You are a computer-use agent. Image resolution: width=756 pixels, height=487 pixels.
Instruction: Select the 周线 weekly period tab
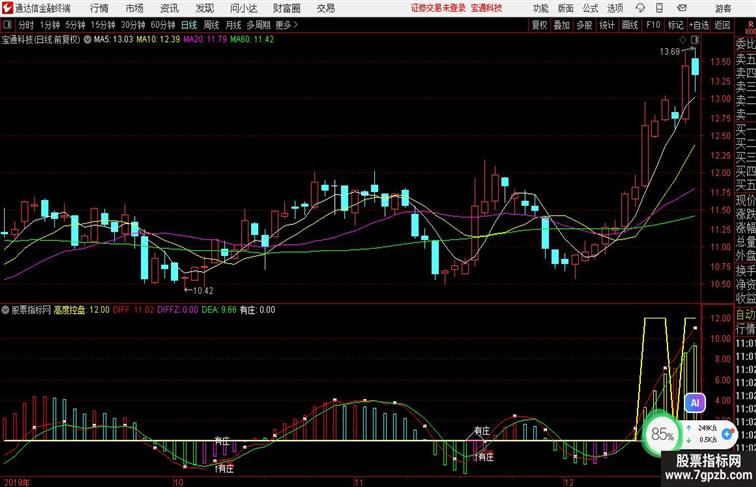click(211, 25)
